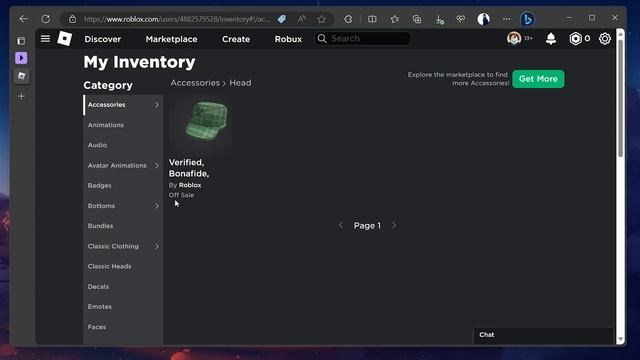Focus the Roblox Search field
640x360 pixels.
coord(362,38)
